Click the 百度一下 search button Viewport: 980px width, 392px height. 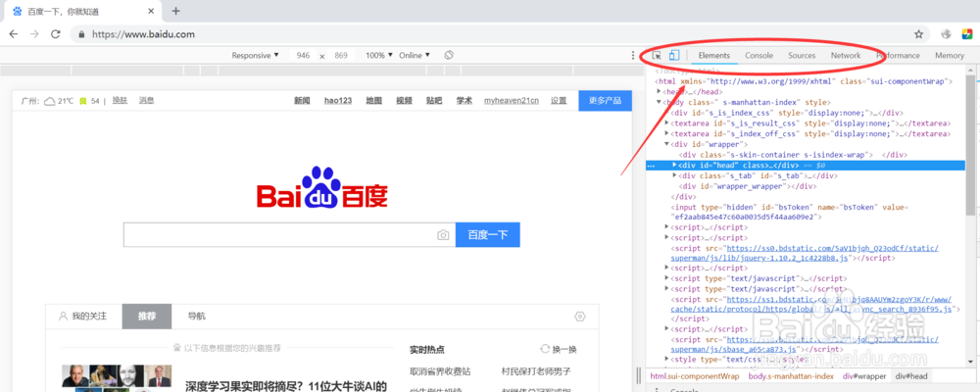(487, 235)
